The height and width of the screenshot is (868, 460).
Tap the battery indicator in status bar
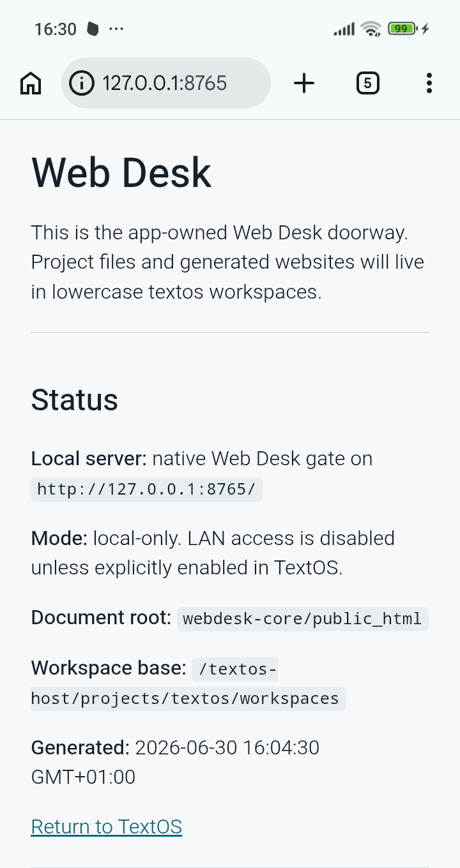[x=402, y=29]
